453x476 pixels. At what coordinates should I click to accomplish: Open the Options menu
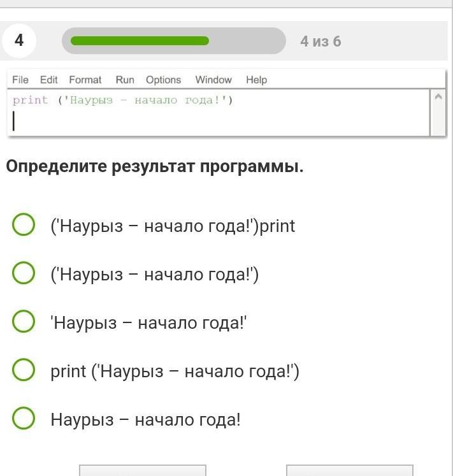click(163, 80)
